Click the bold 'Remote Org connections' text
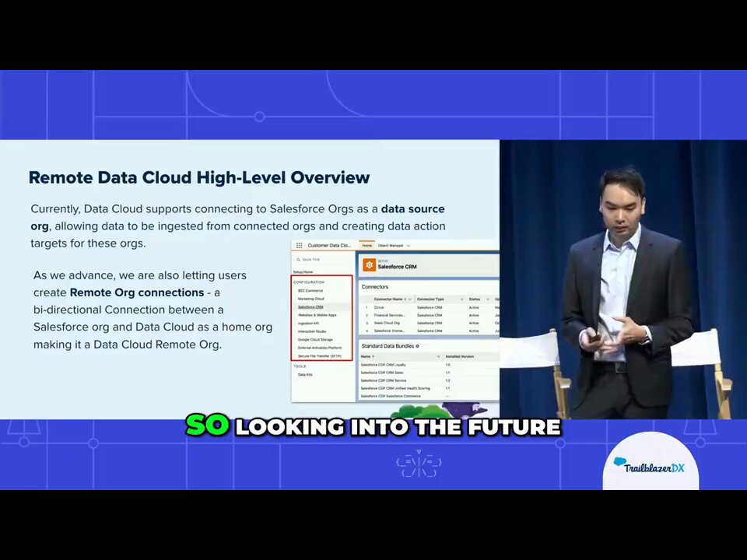Viewport: 747px width, 560px height. (137, 292)
